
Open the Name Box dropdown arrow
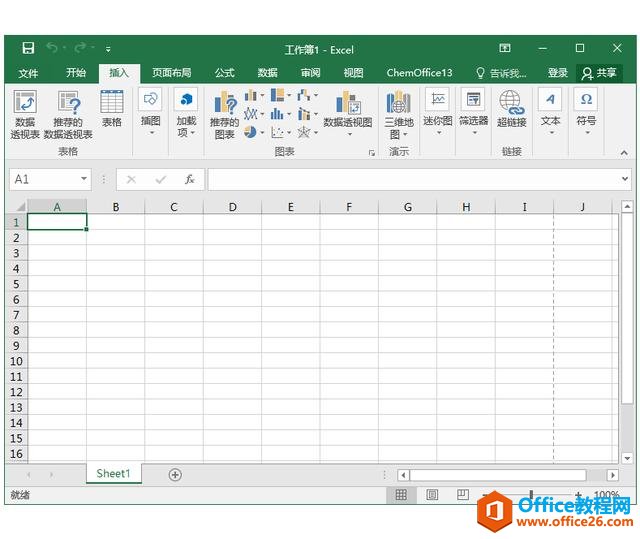84,179
